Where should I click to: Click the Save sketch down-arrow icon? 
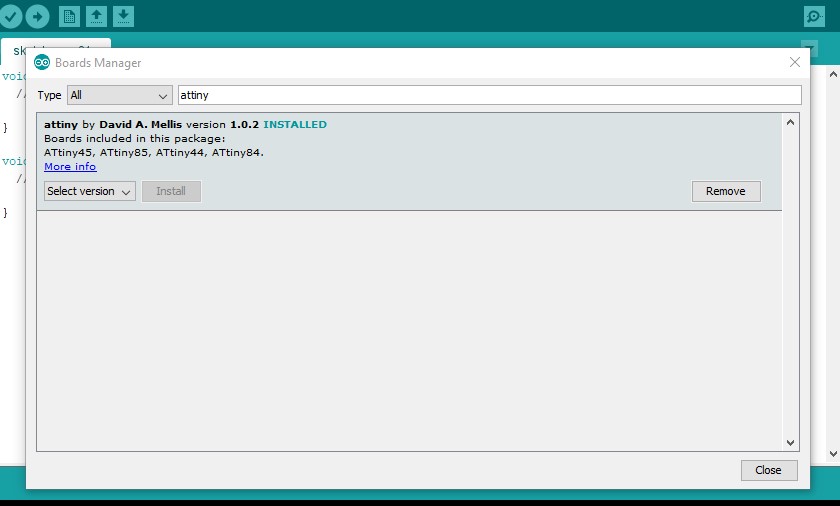click(123, 16)
